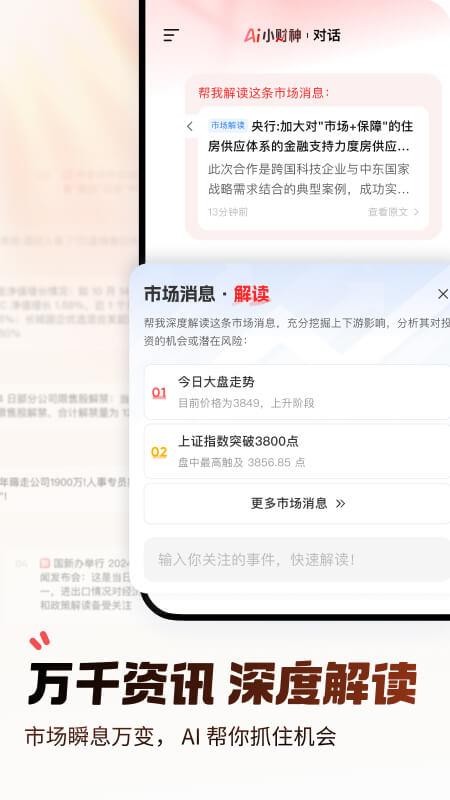This screenshot has width=450, height=800.
Task: Focus the 输入你关注的事件 input field
Action: point(297,559)
